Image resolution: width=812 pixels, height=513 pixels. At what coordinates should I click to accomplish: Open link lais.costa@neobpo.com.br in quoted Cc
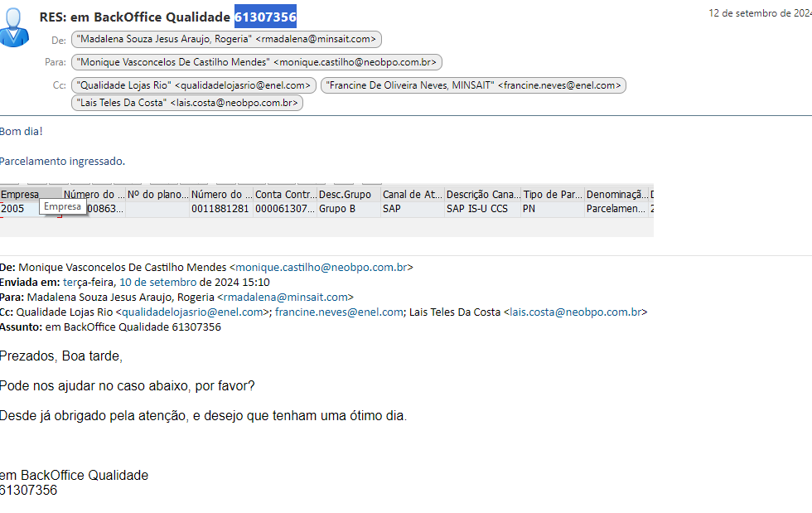tap(576, 312)
